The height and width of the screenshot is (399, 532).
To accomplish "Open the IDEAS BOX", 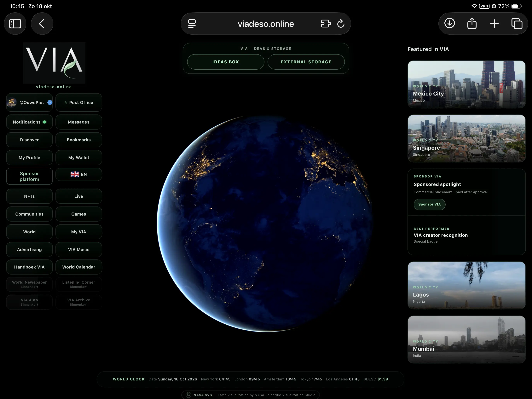I will (226, 62).
